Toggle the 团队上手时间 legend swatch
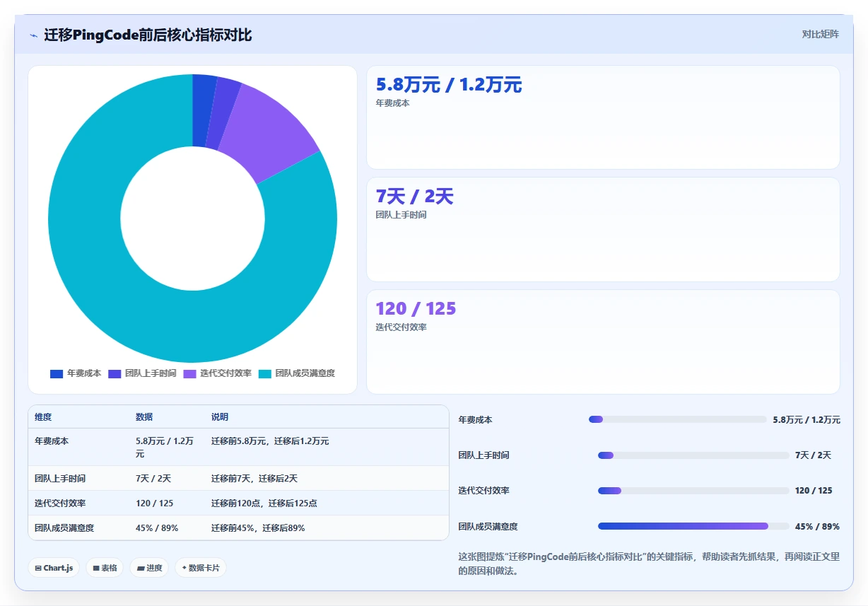The image size is (868, 606). (115, 373)
